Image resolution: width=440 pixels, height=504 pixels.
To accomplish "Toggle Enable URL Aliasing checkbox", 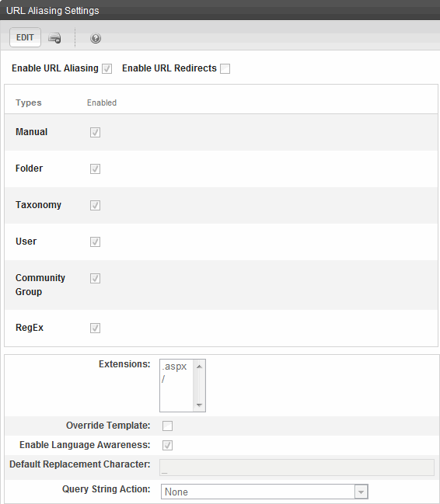I will (x=107, y=68).
